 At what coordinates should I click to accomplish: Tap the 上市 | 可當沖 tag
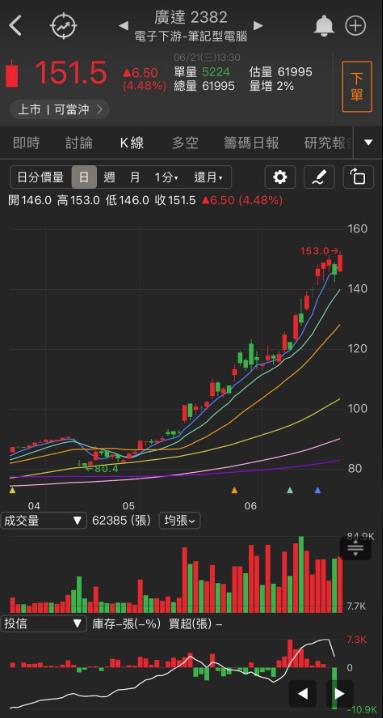pos(59,109)
